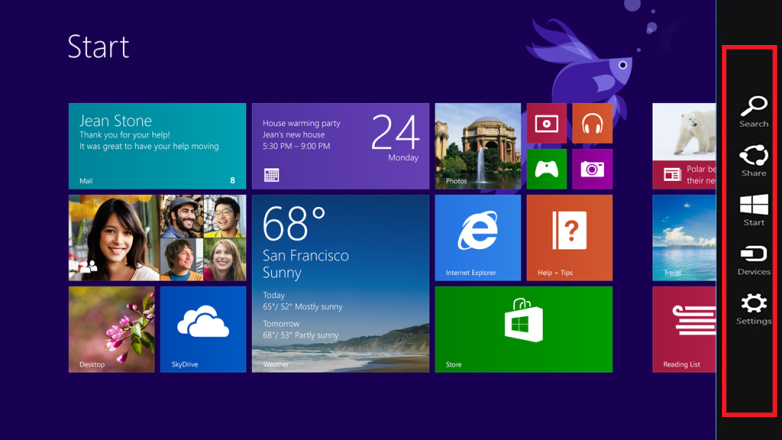Open the Travel tile

(x=684, y=238)
